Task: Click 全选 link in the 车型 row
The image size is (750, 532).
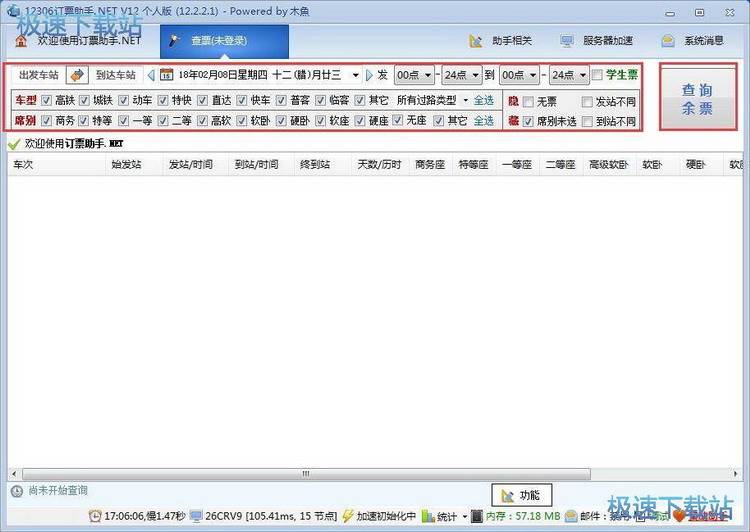Action: tap(484, 100)
